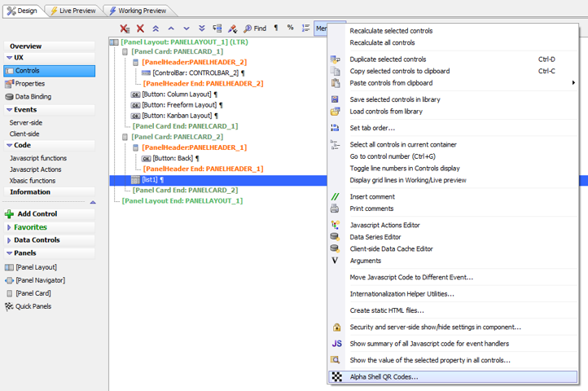Move control up one position arrow
The width and height of the screenshot is (588, 391).
(x=171, y=29)
